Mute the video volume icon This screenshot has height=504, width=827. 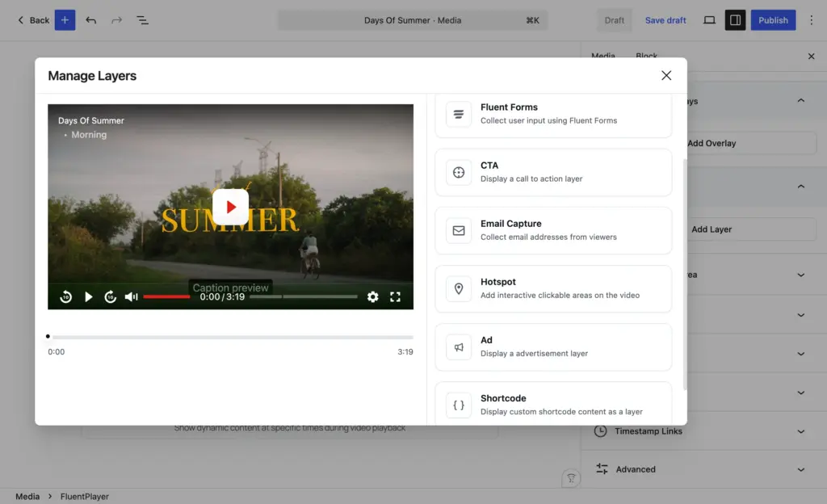click(132, 296)
